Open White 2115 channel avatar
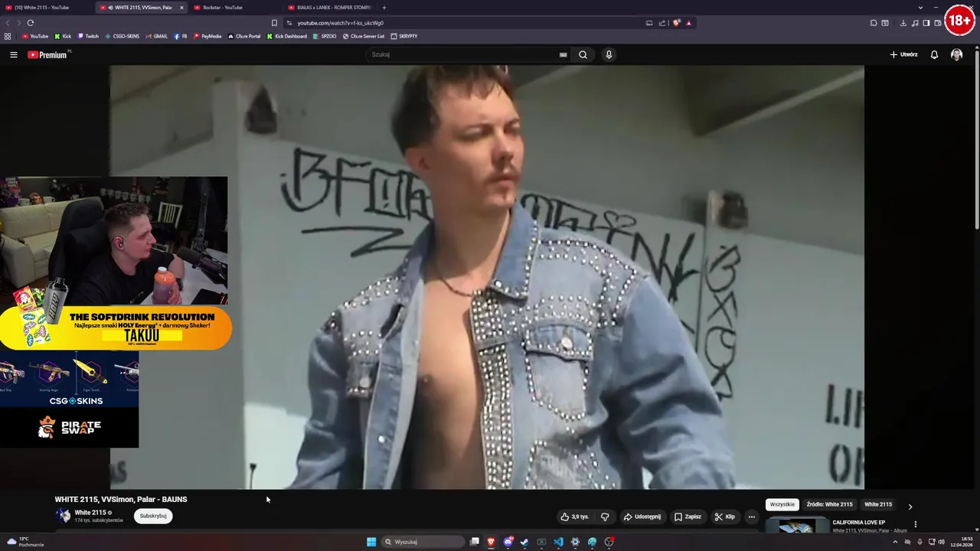 [63, 516]
